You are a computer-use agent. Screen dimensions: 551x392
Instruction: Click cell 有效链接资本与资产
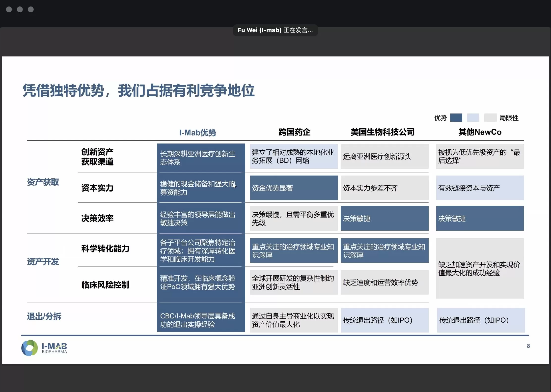[480, 188]
